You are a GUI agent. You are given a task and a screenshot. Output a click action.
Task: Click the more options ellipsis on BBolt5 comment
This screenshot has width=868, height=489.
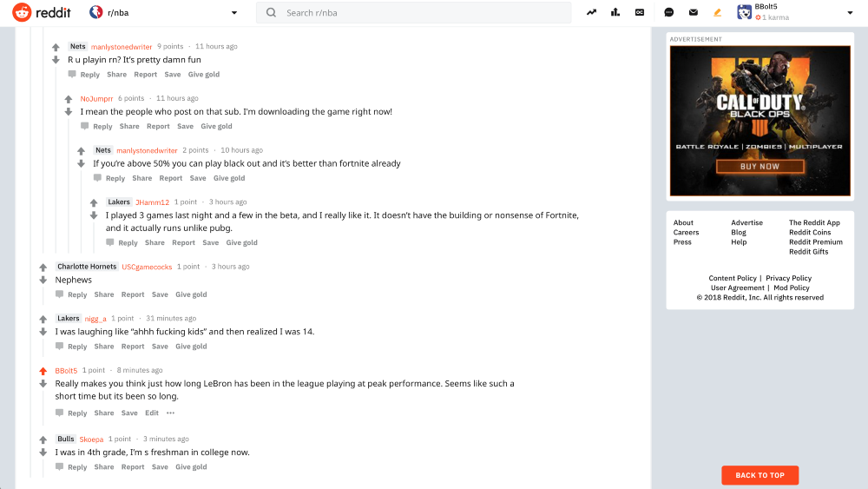point(170,413)
